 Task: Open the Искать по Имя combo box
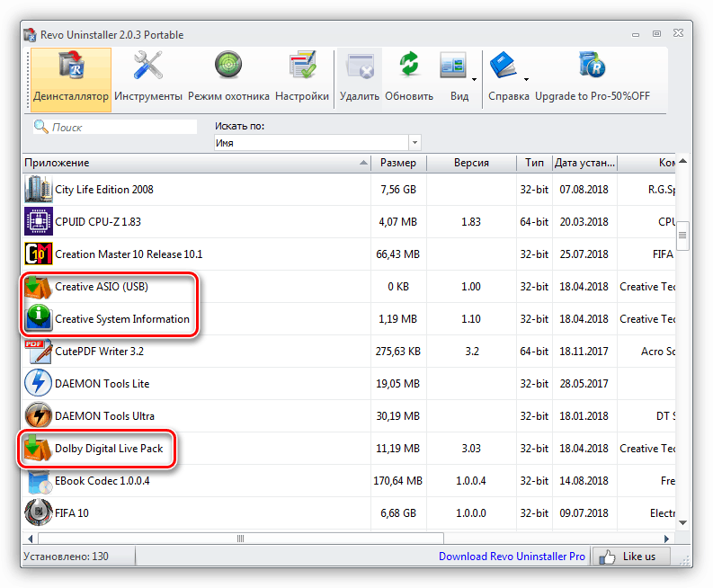[x=317, y=143]
